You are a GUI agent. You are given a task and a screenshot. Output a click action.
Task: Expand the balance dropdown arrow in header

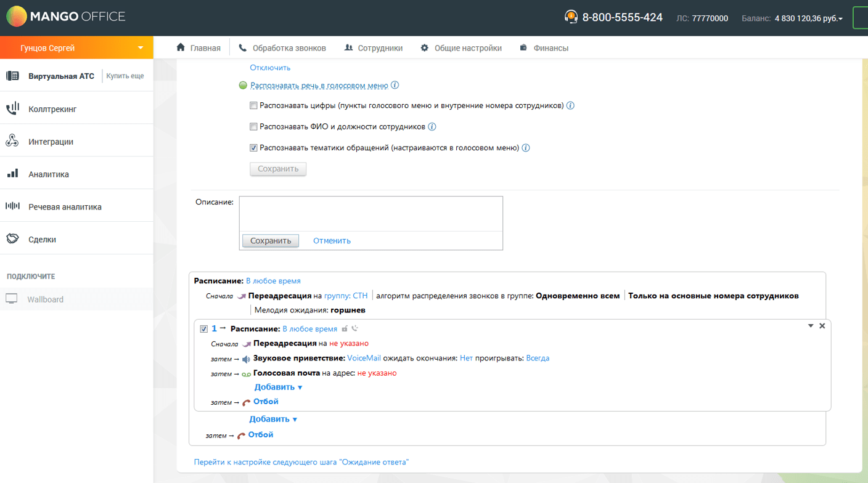[840, 19]
